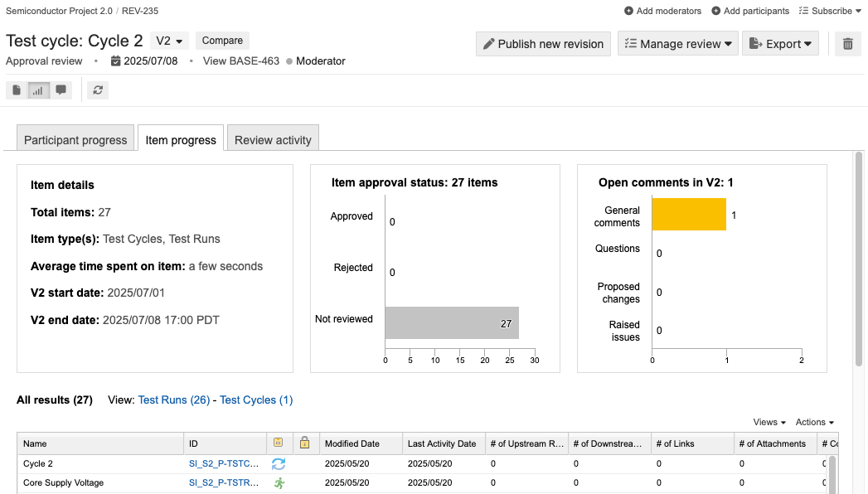
Task: Select the statistics bar-chart view icon
Action: pyautogui.click(x=38, y=90)
